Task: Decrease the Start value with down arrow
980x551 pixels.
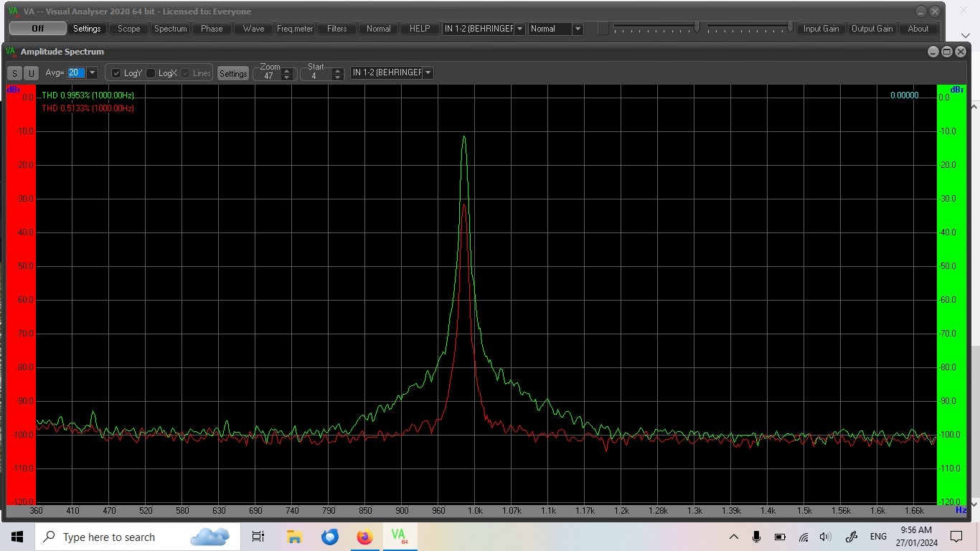Action: point(338,77)
